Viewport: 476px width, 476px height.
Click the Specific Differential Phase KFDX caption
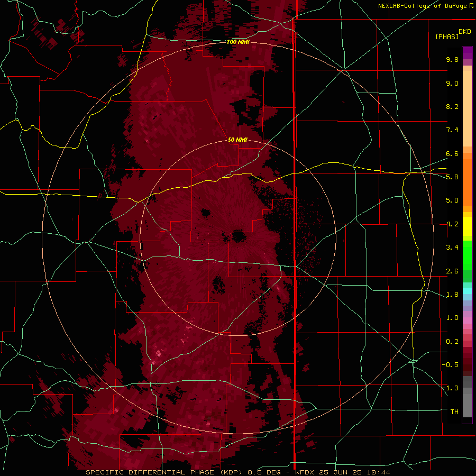click(x=238, y=472)
